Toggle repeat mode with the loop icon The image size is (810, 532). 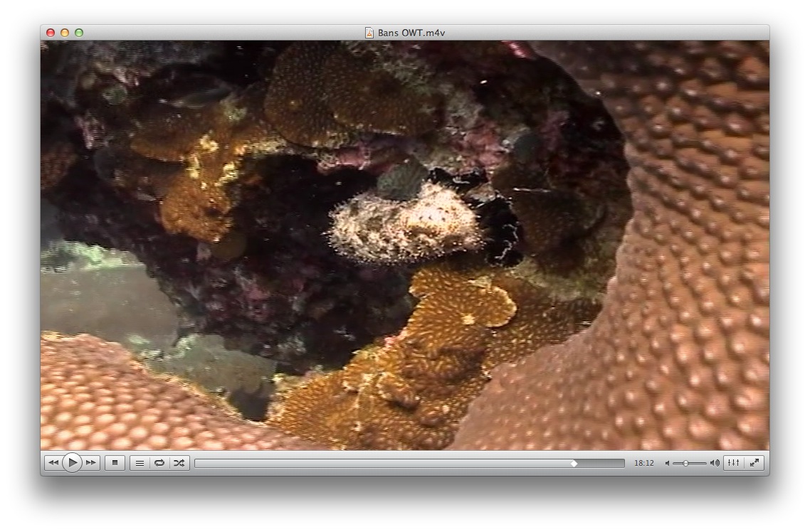[159, 463]
